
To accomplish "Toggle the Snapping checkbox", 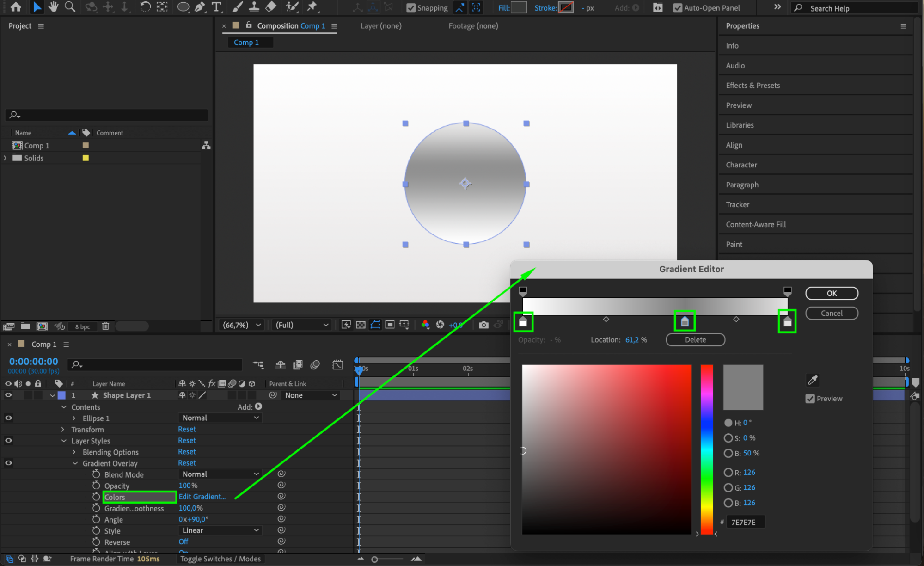I will pyautogui.click(x=411, y=8).
